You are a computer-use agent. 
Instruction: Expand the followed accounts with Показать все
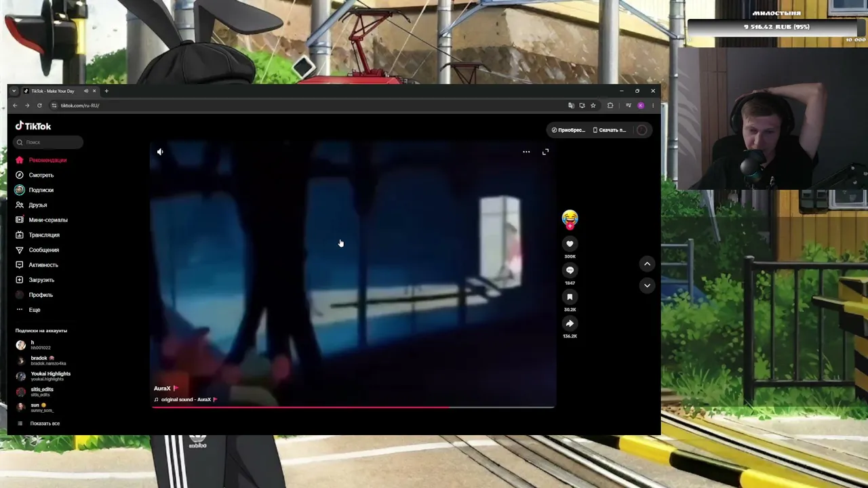coord(39,424)
